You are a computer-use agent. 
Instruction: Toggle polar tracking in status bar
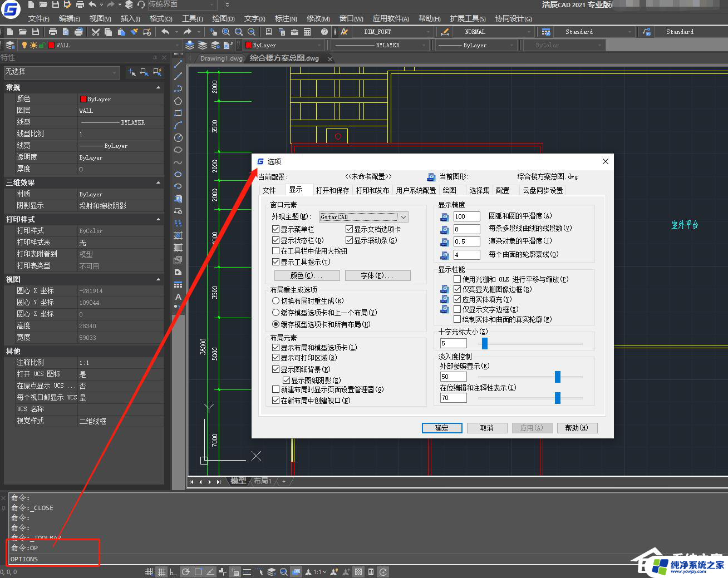[185, 572]
